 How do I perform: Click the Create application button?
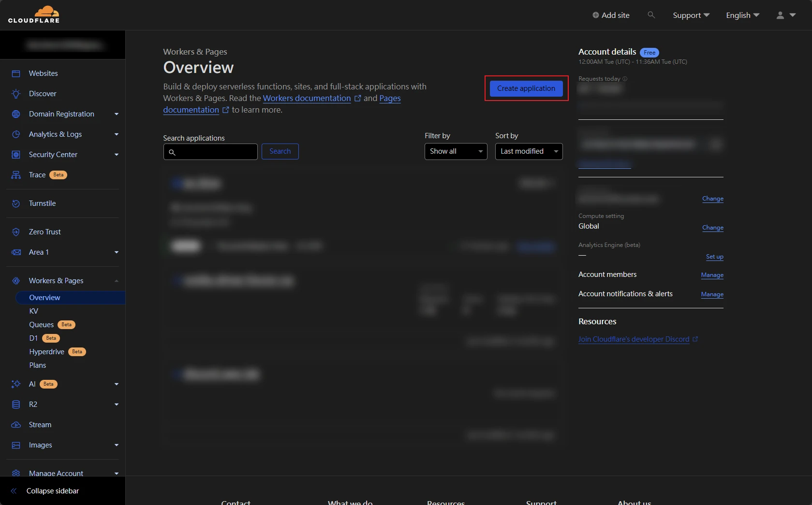coord(526,88)
